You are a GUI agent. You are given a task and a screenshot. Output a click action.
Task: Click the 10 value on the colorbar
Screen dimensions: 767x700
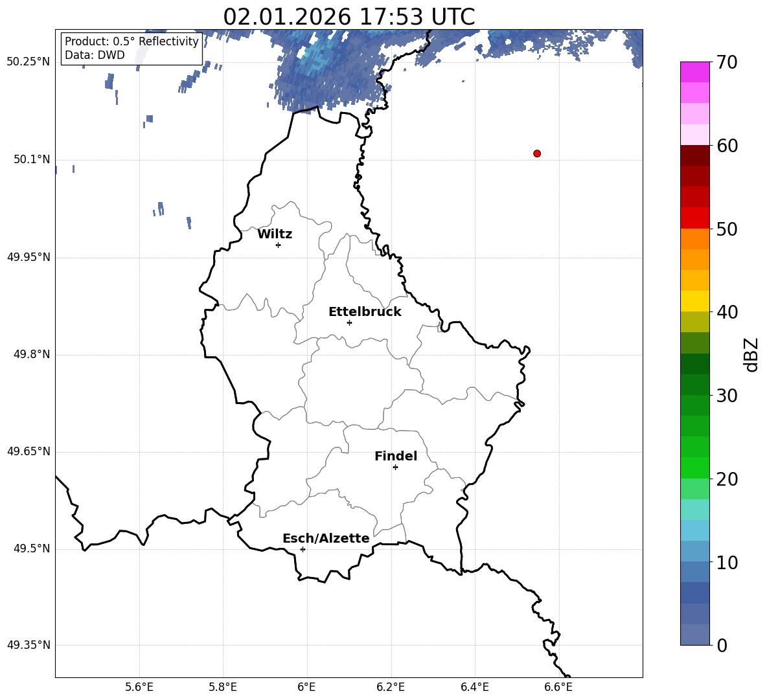coord(727,563)
